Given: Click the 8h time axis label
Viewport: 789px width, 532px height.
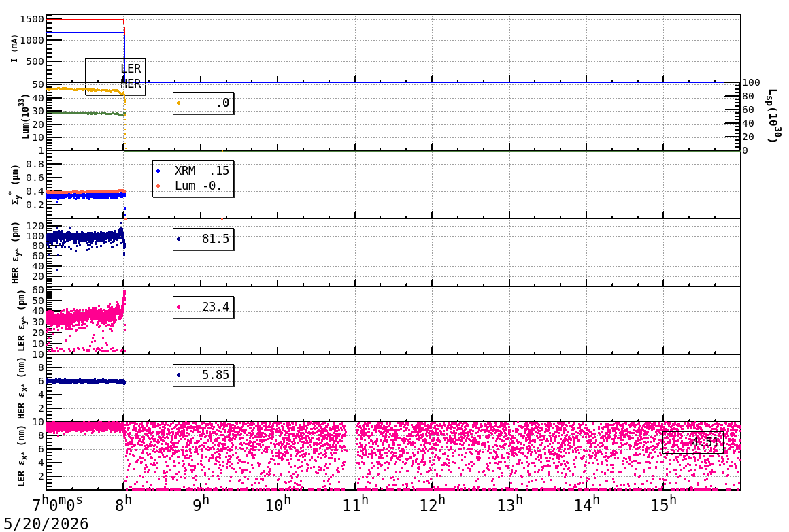Looking at the screenshot, I should tap(123, 504).
